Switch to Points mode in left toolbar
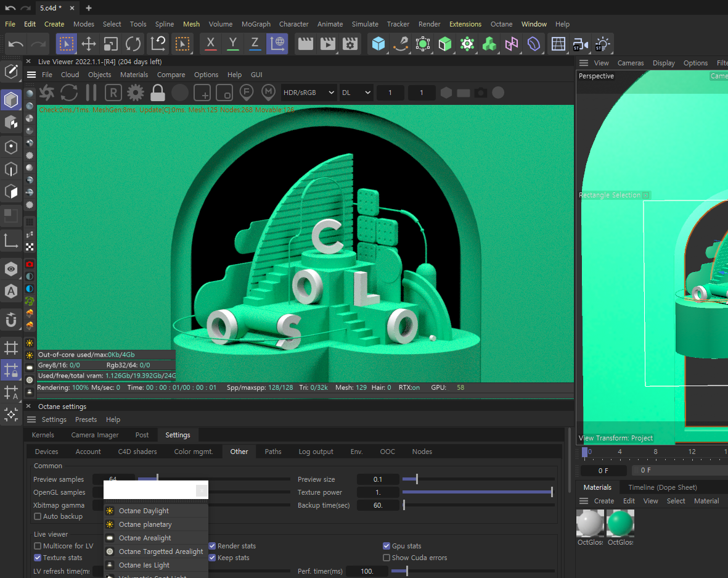 [11, 147]
